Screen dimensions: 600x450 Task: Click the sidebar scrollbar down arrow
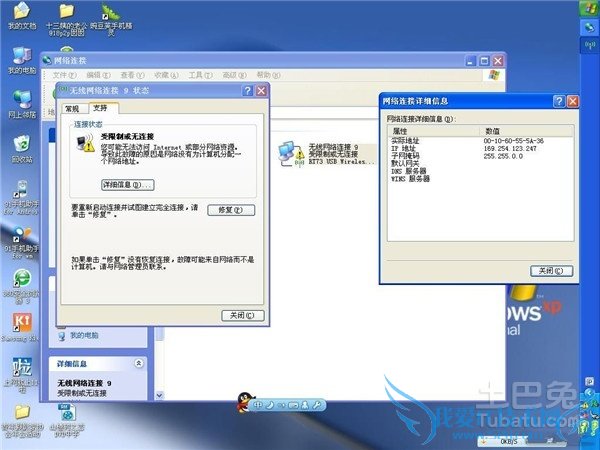pos(159,395)
